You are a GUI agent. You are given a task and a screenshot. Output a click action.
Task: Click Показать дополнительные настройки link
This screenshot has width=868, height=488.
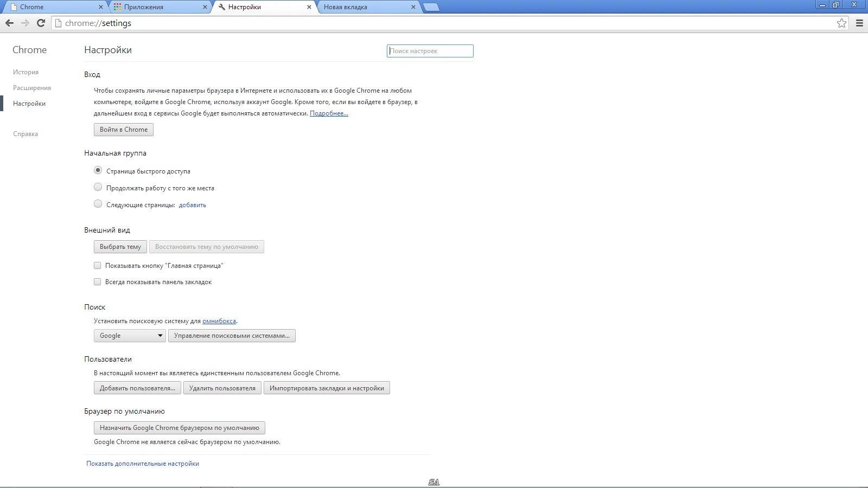[143, 464]
